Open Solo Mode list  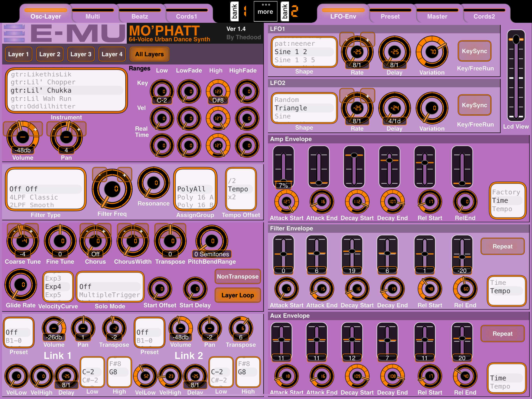(110, 287)
